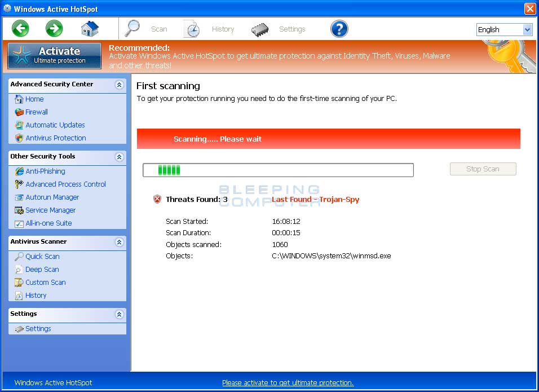Collapse the Advanced Security Center panel
The width and height of the screenshot is (539, 392).
pyautogui.click(x=118, y=84)
